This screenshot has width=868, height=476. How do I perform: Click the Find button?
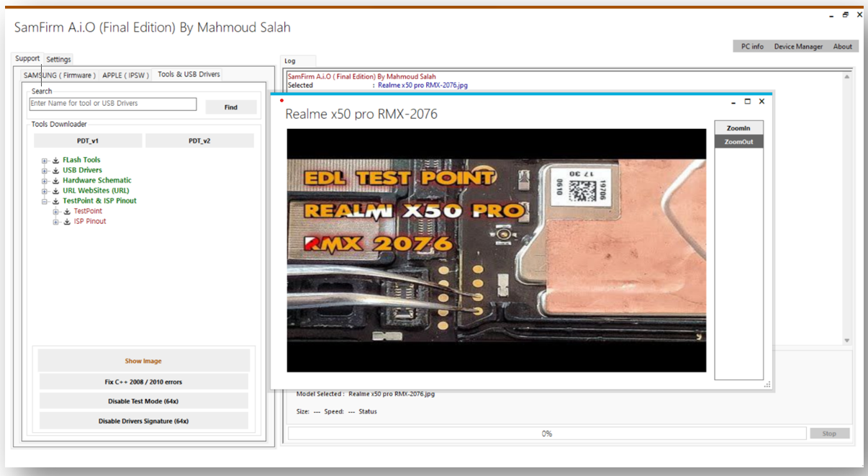coord(231,107)
